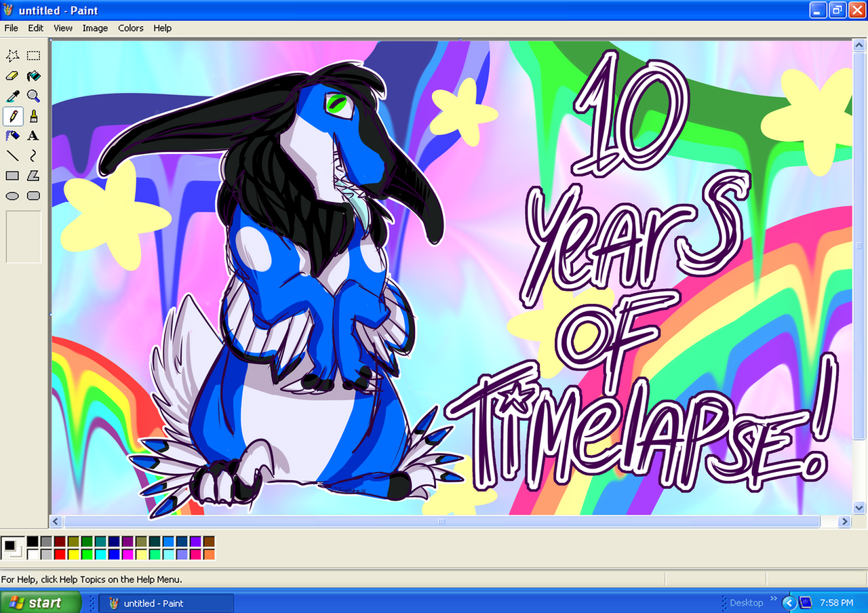Pick the Polygon shape tool
The image size is (868, 613).
point(33,176)
